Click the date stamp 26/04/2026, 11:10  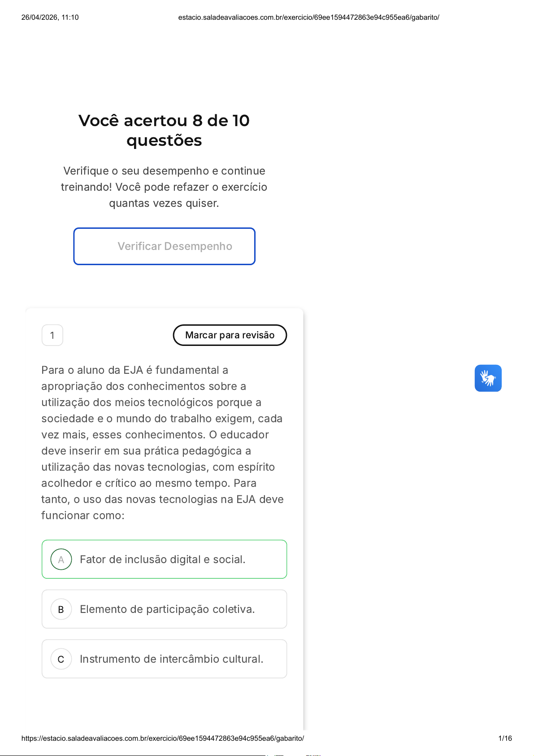click(x=50, y=17)
